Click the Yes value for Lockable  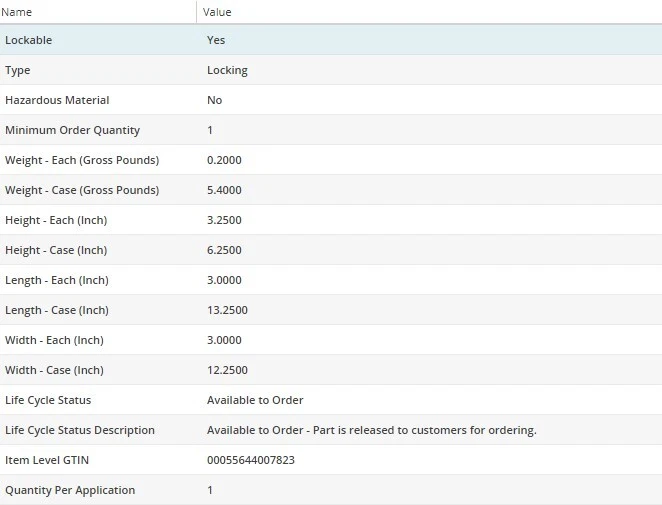(216, 40)
